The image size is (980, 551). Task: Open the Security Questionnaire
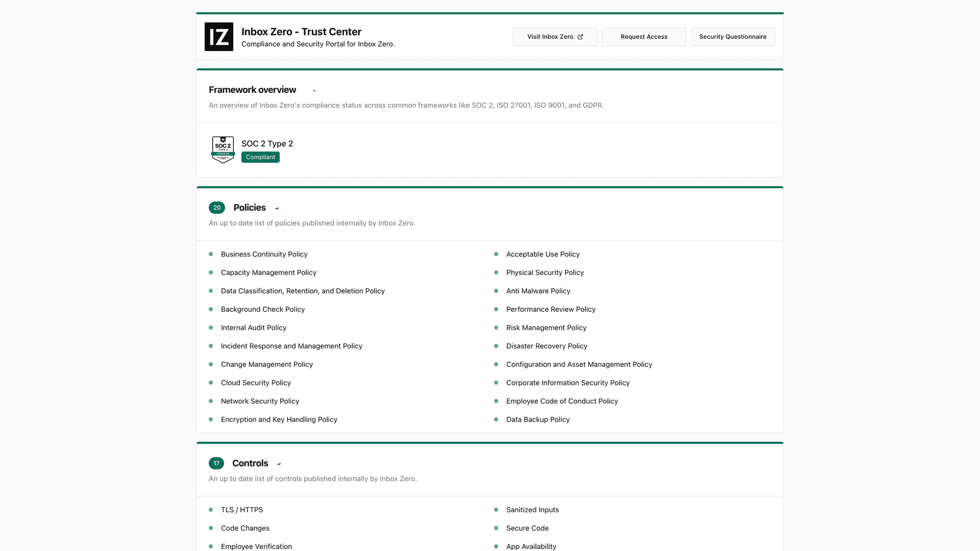(x=732, y=36)
